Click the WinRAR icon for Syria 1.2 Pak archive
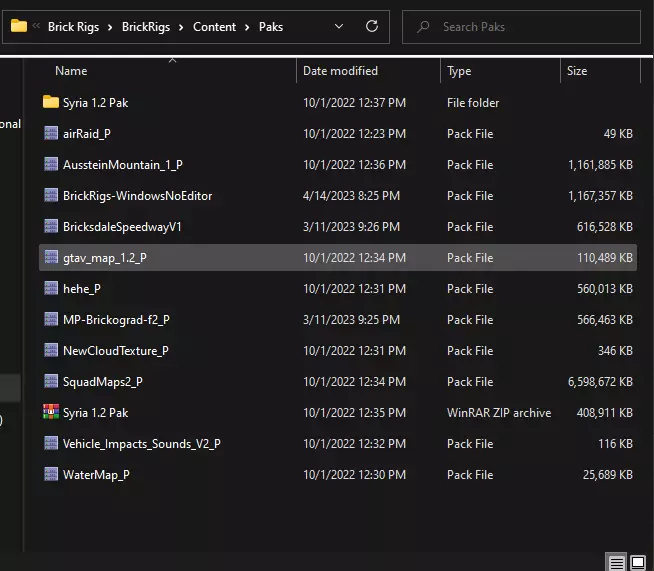654x571 pixels. click(51, 413)
